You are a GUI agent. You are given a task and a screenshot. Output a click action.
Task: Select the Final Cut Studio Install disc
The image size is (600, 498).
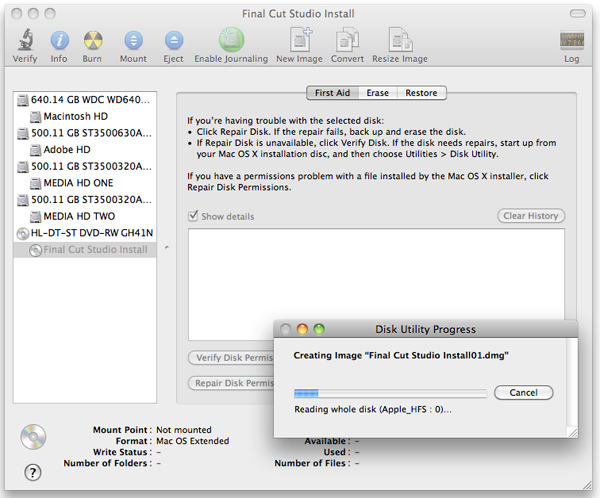pyautogui.click(x=85, y=250)
